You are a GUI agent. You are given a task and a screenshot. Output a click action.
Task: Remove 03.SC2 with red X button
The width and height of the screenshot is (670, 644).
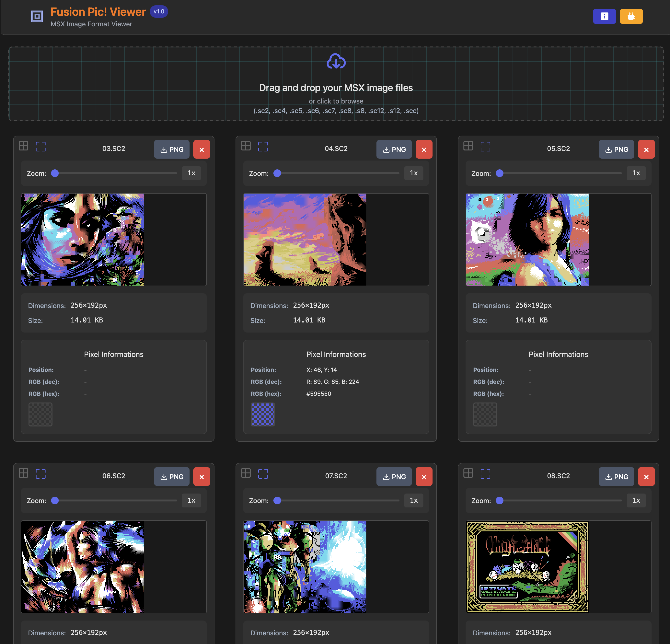(x=202, y=149)
